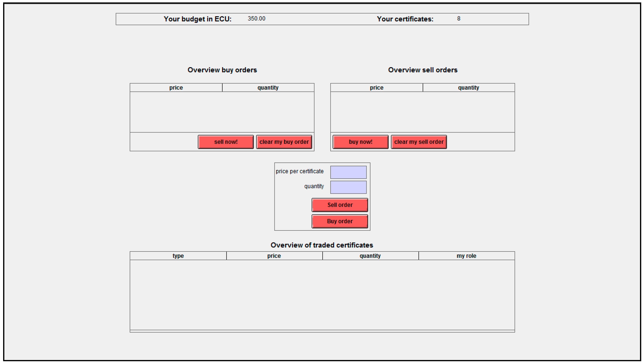Screen dimensions: 644x364
Task: Focus the order quantity input field
Action: coord(348,187)
